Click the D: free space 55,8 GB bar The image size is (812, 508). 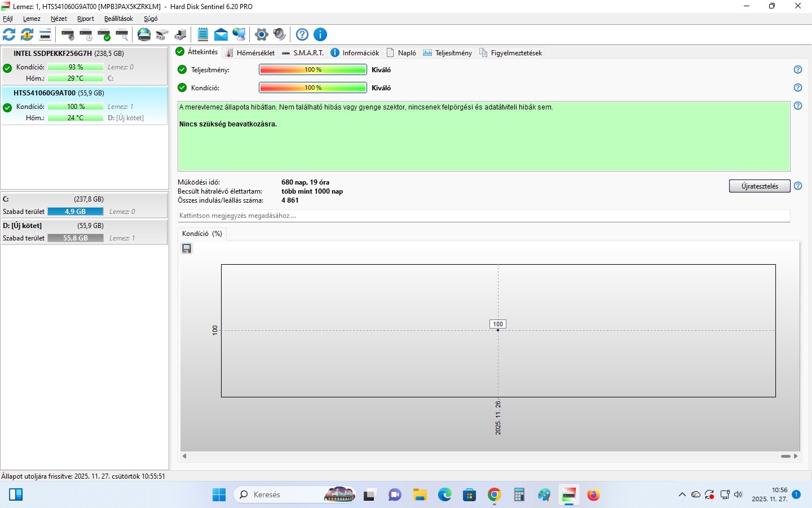tap(76, 238)
